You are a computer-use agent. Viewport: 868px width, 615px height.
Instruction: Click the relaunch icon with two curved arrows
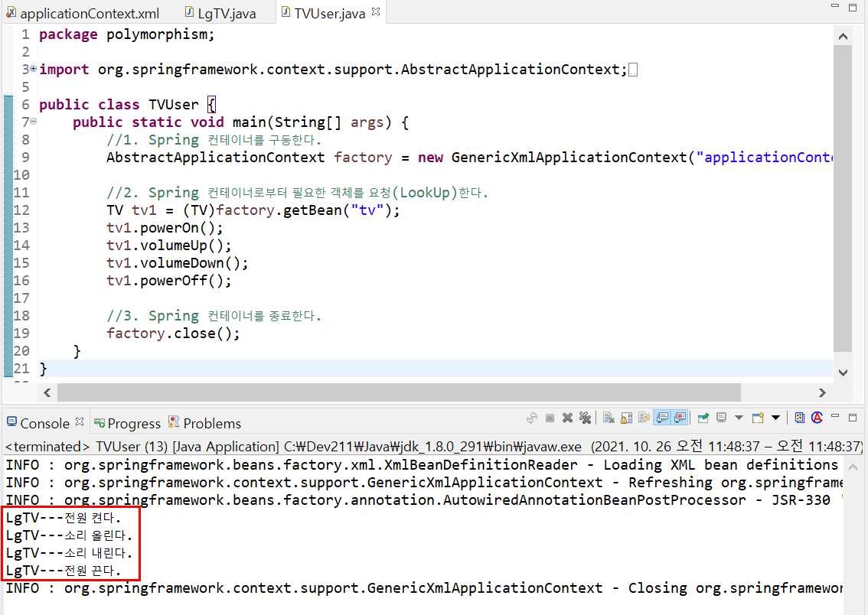coord(532,418)
